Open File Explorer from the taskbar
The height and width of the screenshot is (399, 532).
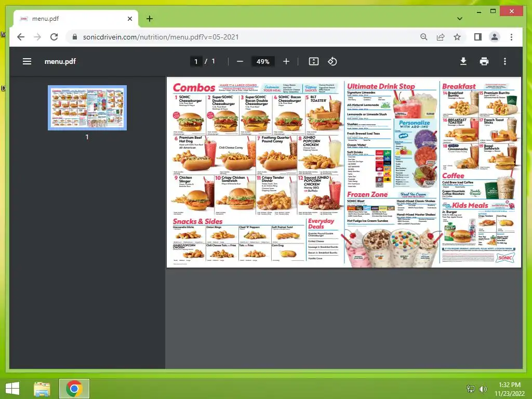pyautogui.click(x=42, y=389)
